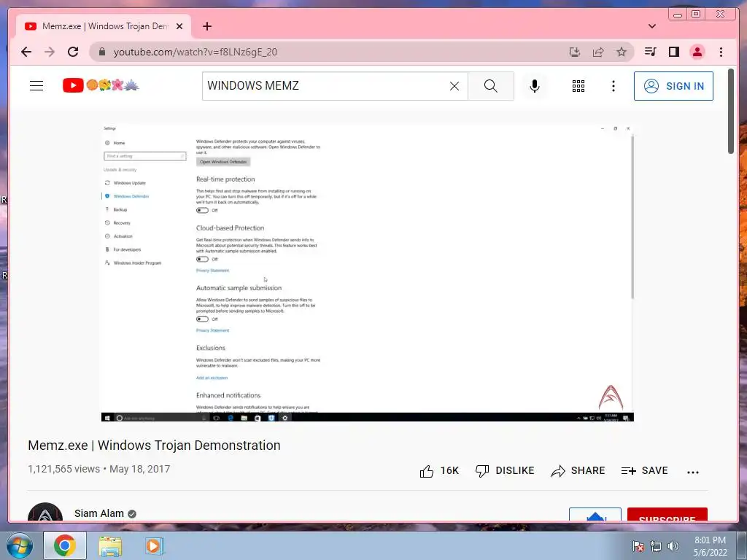Click the SHARE button
Image resolution: width=747 pixels, height=560 pixels.
(578, 471)
